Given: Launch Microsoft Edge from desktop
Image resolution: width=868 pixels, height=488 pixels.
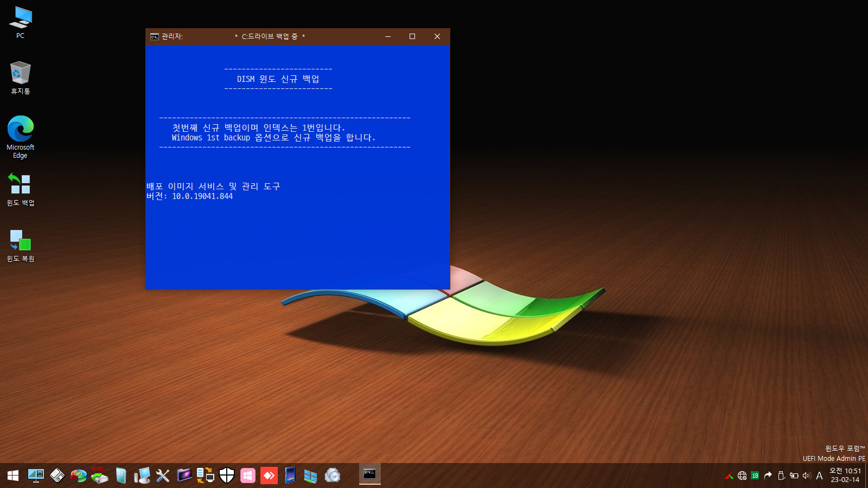Looking at the screenshot, I should 21,137.
